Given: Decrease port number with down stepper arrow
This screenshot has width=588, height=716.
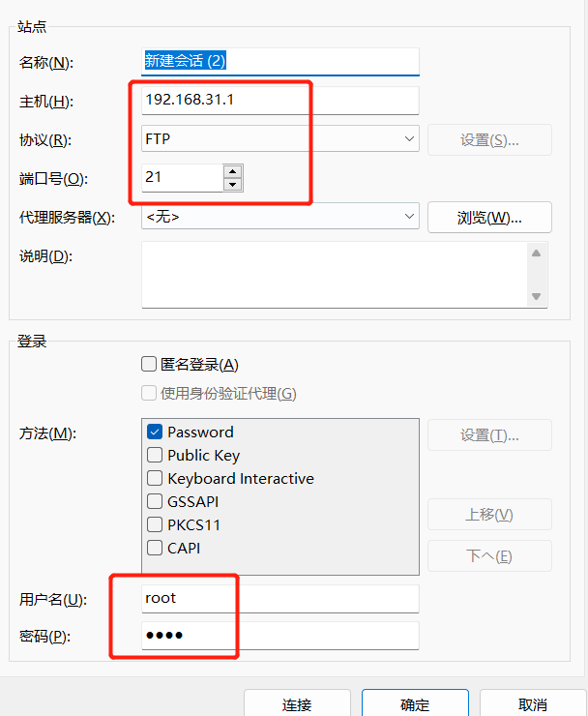Looking at the screenshot, I should [x=232, y=184].
